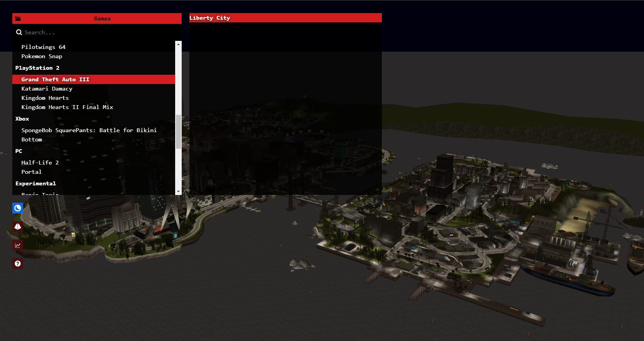Click the Liberty City scene header
This screenshot has height=341, width=644.
tap(286, 18)
